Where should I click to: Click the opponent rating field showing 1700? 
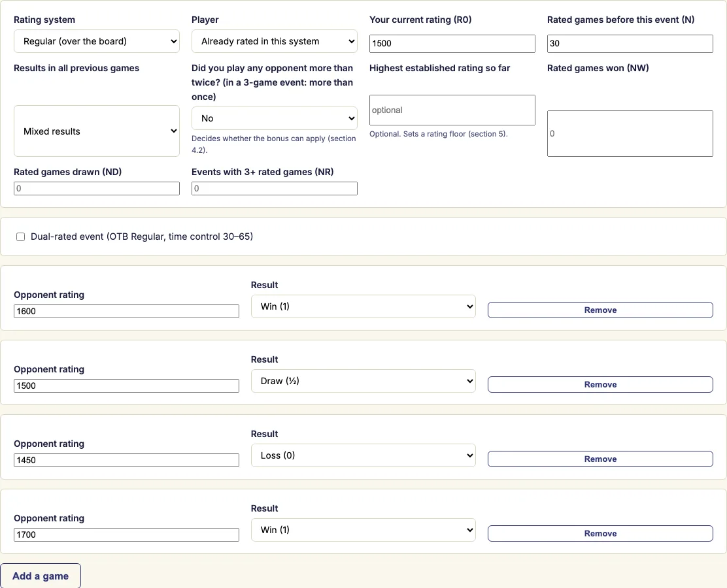click(x=126, y=534)
